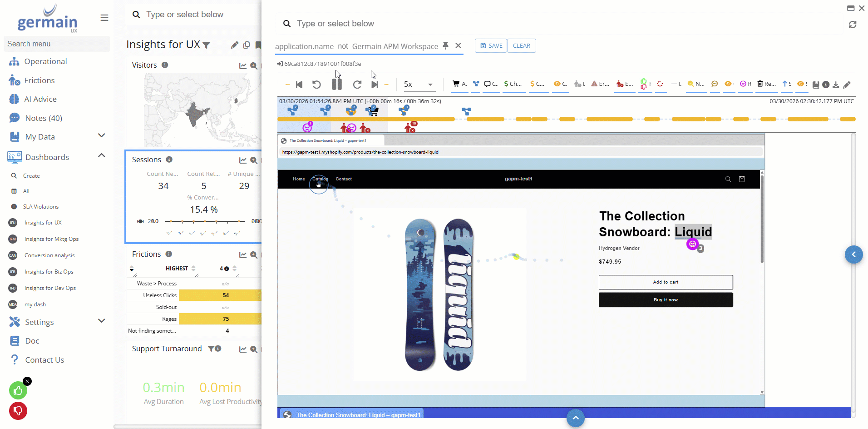Image resolution: width=868 pixels, height=429 pixels.
Task: Toggle the add-to-cart event filter
Action: 459,84
